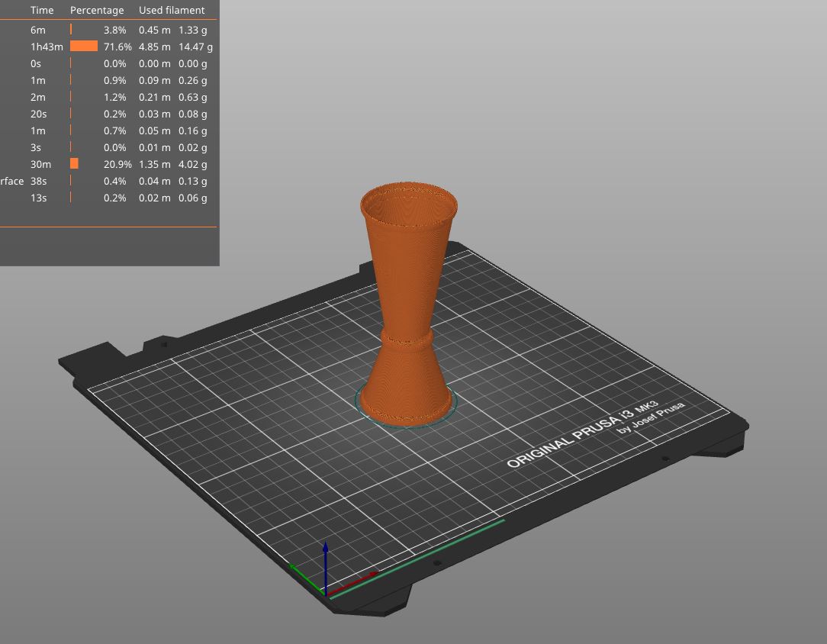Screen dimensions: 827x644
Task: Click the Time column header
Action: point(42,10)
